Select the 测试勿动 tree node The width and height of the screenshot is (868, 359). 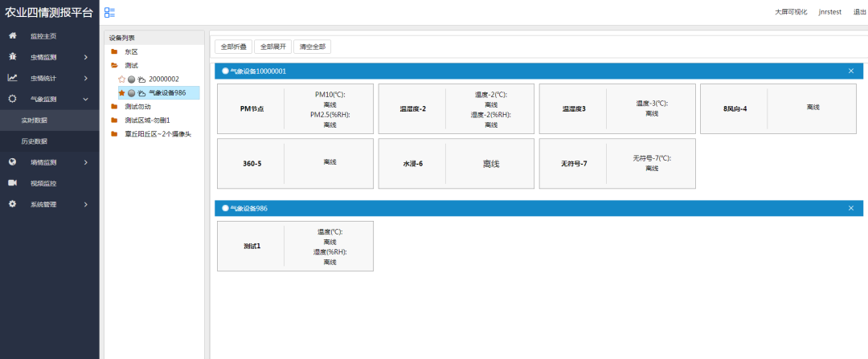pos(138,106)
